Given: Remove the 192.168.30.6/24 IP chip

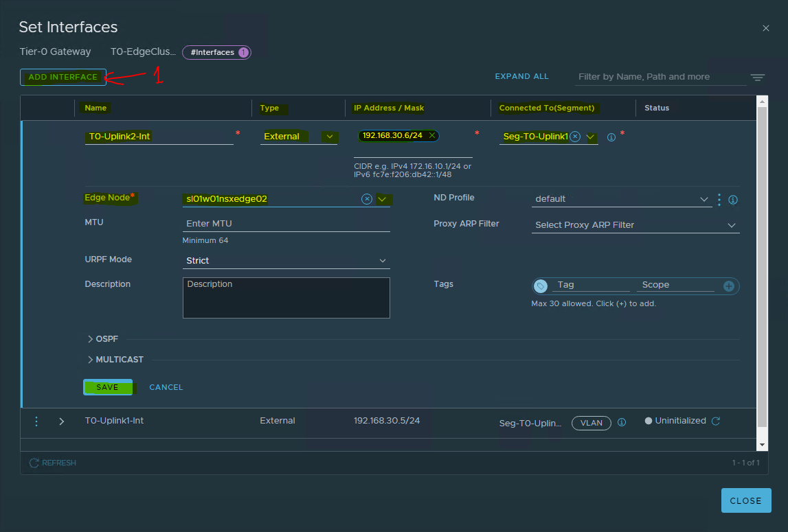Looking at the screenshot, I should pos(431,136).
